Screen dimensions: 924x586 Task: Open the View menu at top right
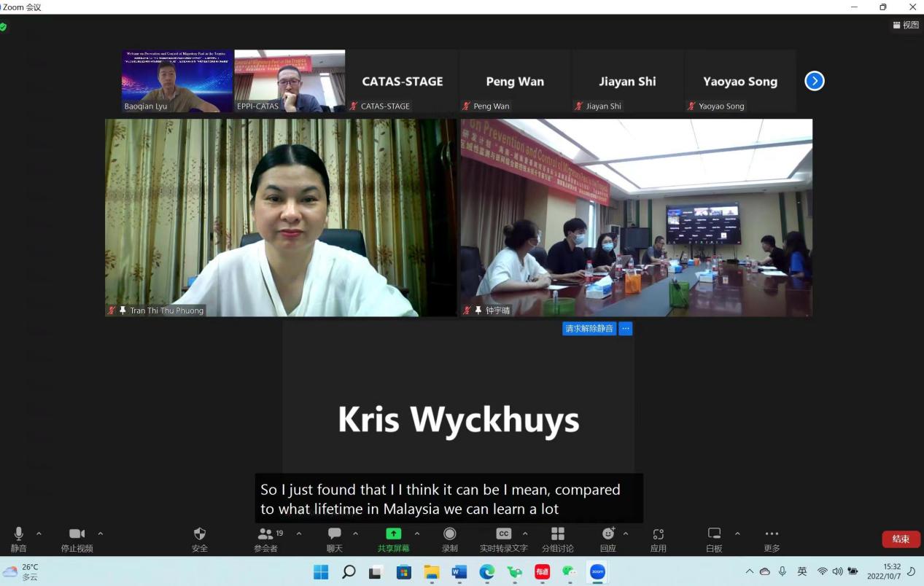click(906, 26)
